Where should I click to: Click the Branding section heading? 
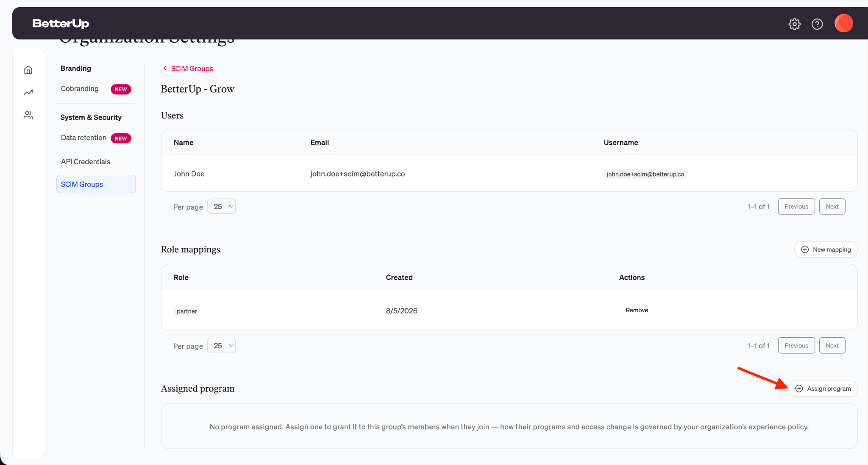75,68
